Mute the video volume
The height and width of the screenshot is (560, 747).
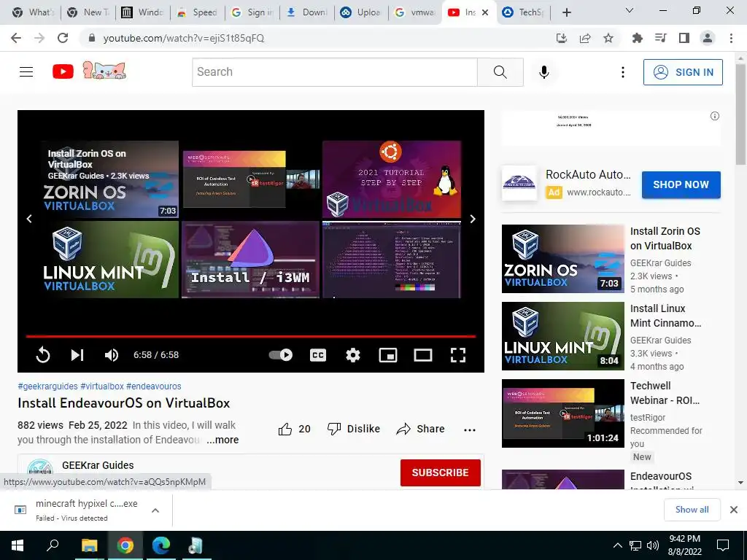112,355
